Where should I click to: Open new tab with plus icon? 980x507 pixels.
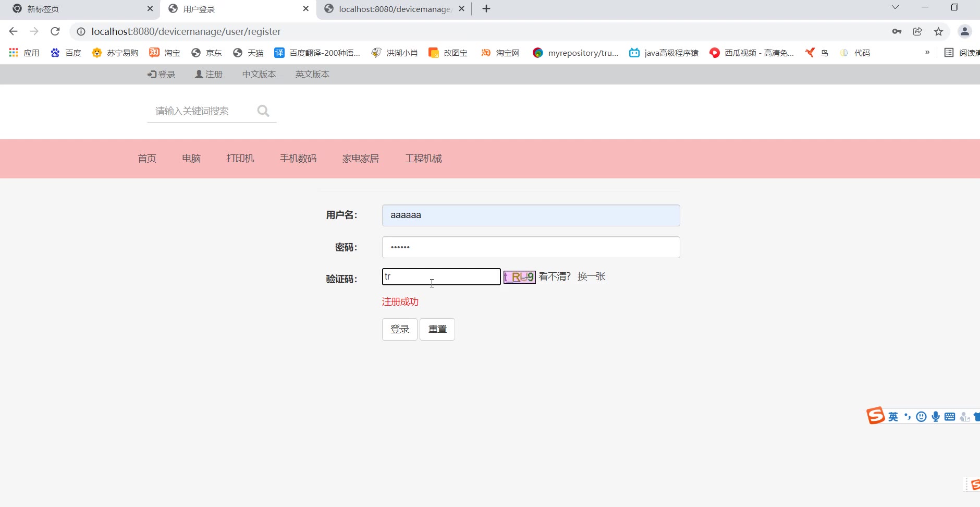(x=486, y=9)
